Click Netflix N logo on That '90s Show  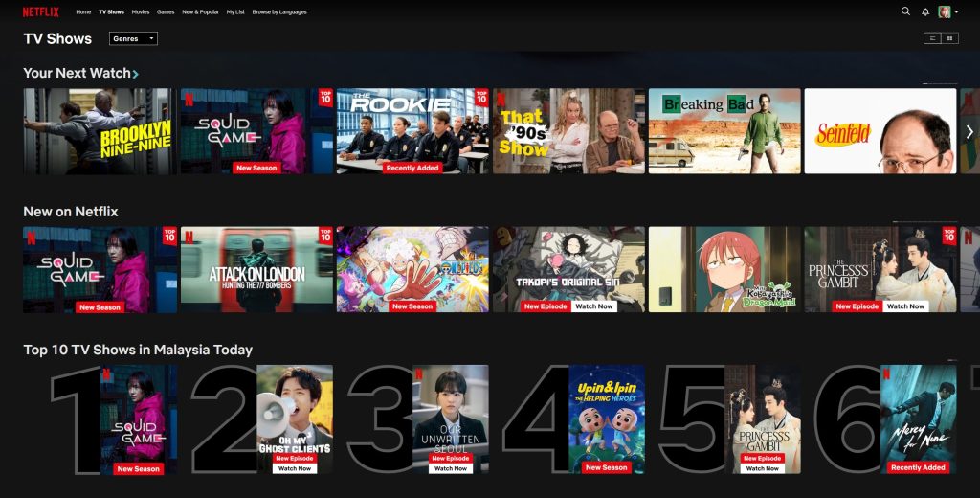[x=501, y=99]
